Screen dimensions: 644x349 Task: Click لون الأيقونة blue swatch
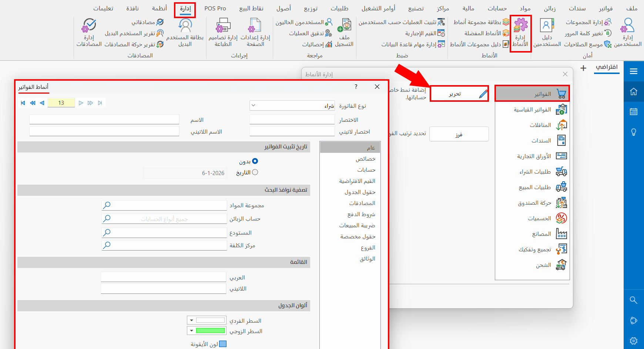coord(223,344)
